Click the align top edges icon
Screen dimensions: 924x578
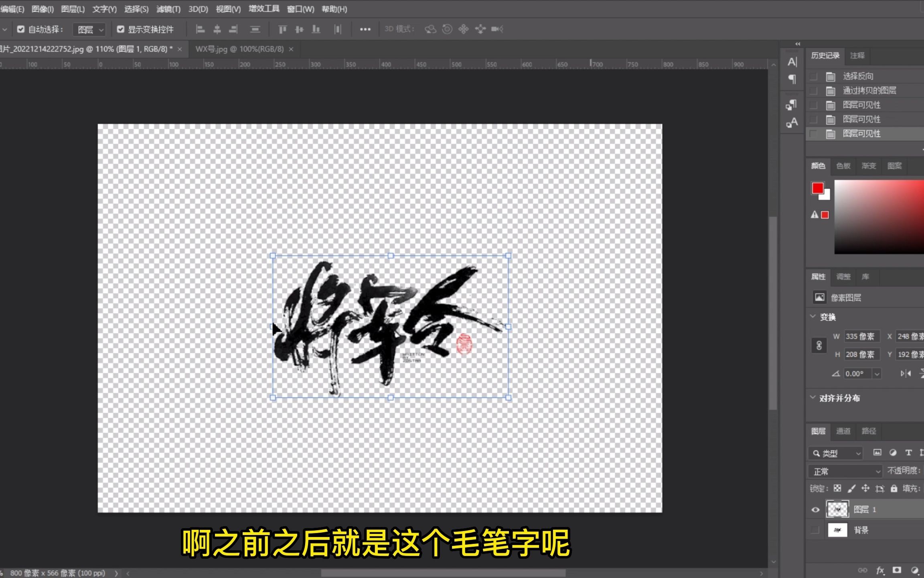282,29
